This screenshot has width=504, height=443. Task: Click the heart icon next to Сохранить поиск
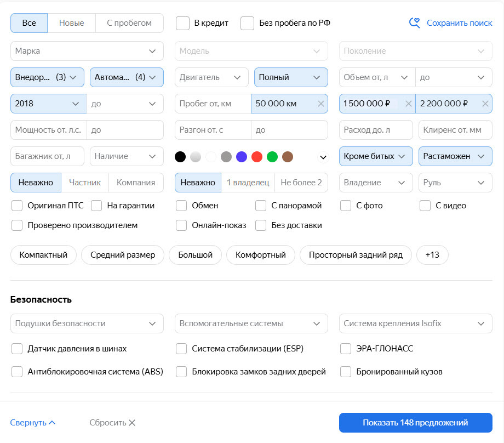coord(415,23)
